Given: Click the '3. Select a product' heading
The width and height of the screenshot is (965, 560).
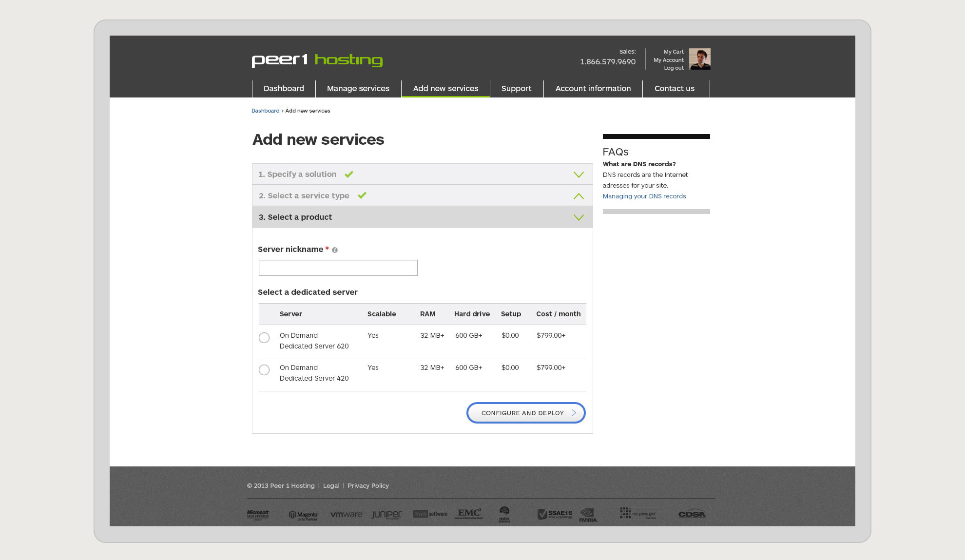Looking at the screenshot, I should 295,217.
